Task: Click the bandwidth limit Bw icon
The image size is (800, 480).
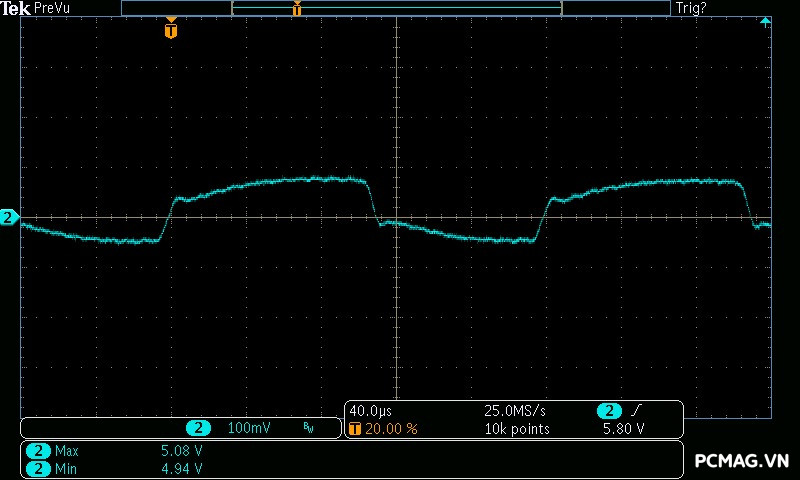Action: (308, 428)
